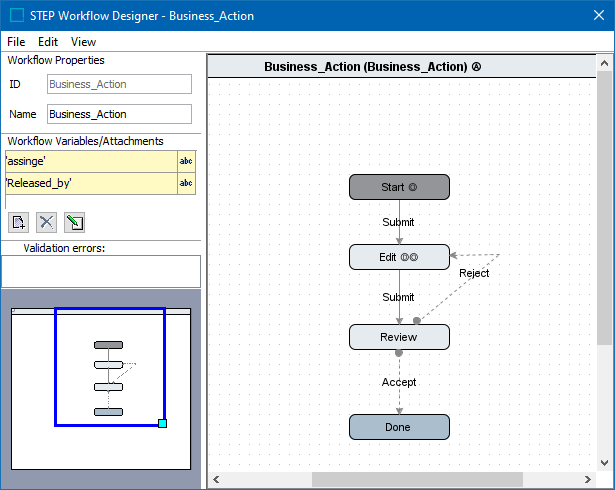This screenshot has width=615, height=490.
Task: Click the Validation errors box
Action: [x=101, y=271]
